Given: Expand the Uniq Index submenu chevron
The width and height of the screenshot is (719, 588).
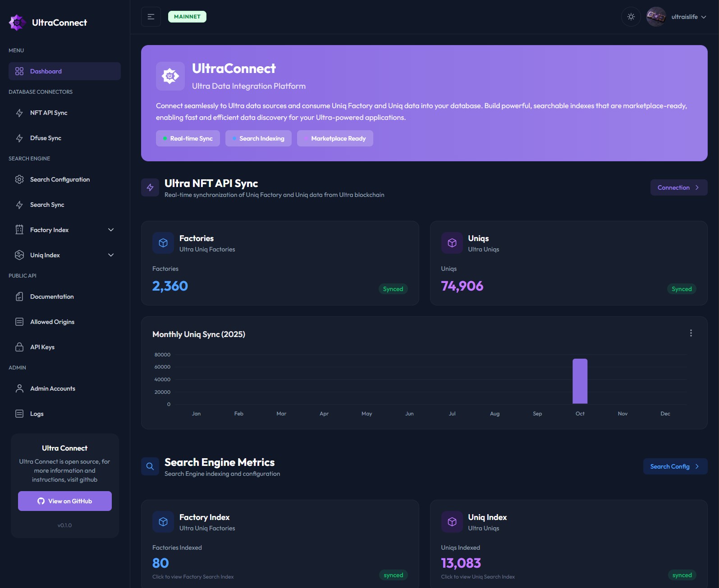Looking at the screenshot, I should 111,255.
